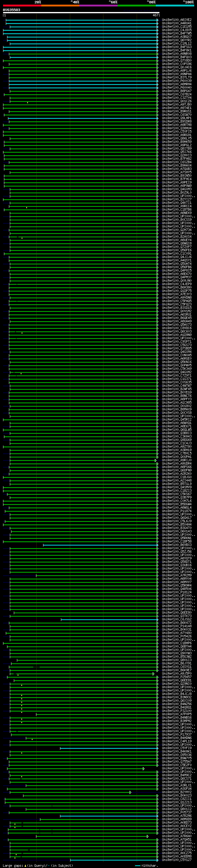Select the UniRef100_A9P1J6 label
Viewport: 197px width, 868px height.
177,71
